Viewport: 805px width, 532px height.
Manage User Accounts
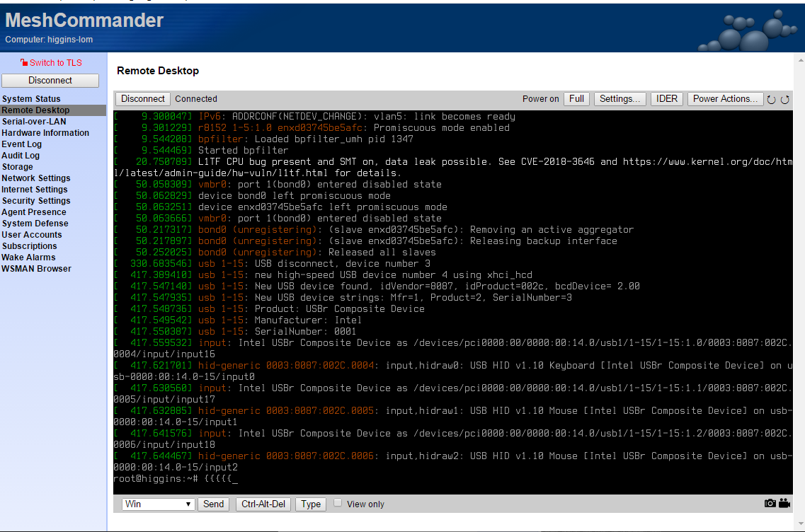tap(32, 234)
